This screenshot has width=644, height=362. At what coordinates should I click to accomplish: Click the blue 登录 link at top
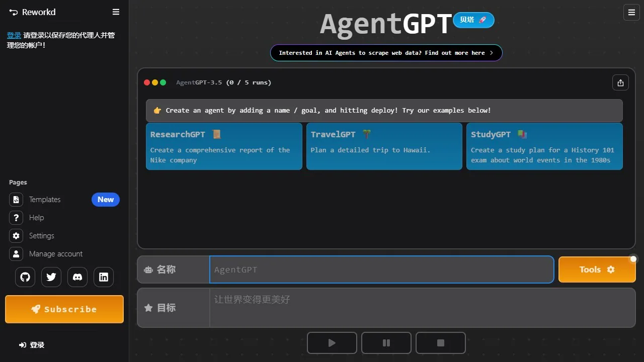(14, 35)
